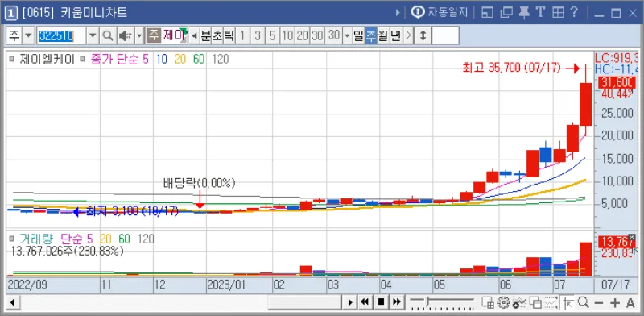Switch to 주 weekly chart
The height and width of the screenshot is (316, 644).
[x=371, y=35]
